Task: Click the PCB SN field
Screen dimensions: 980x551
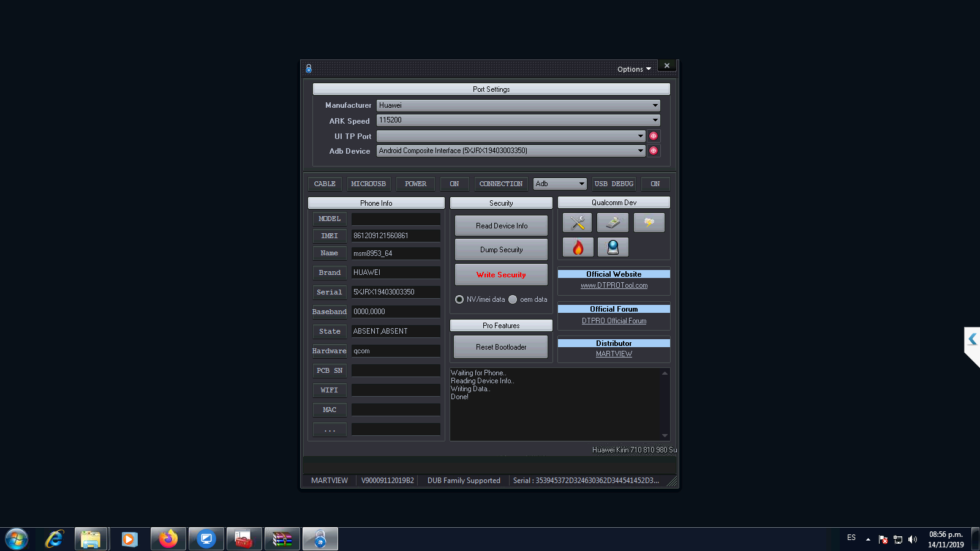Action: pyautogui.click(x=396, y=370)
